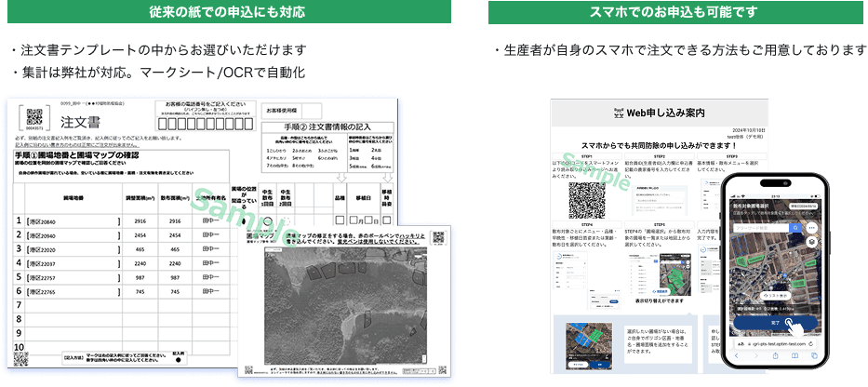Check the 日 box under 移植日
868x387 pixels.
[368, 220]
